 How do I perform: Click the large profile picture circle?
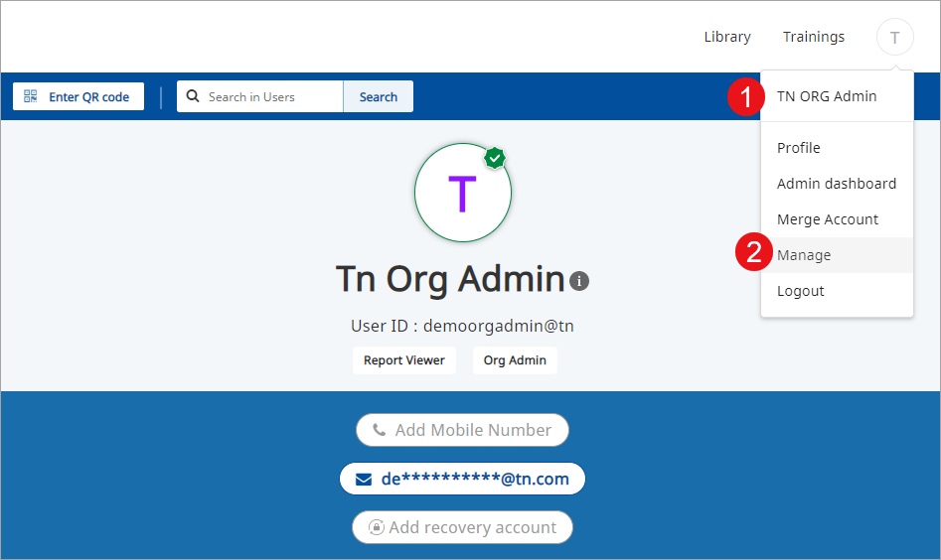462,194
